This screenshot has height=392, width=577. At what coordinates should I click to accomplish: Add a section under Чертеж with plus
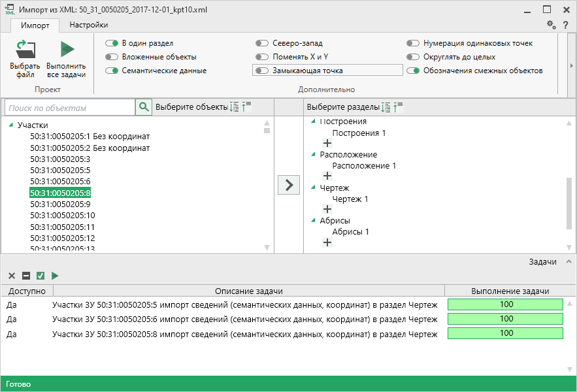(x=327, y=209)
